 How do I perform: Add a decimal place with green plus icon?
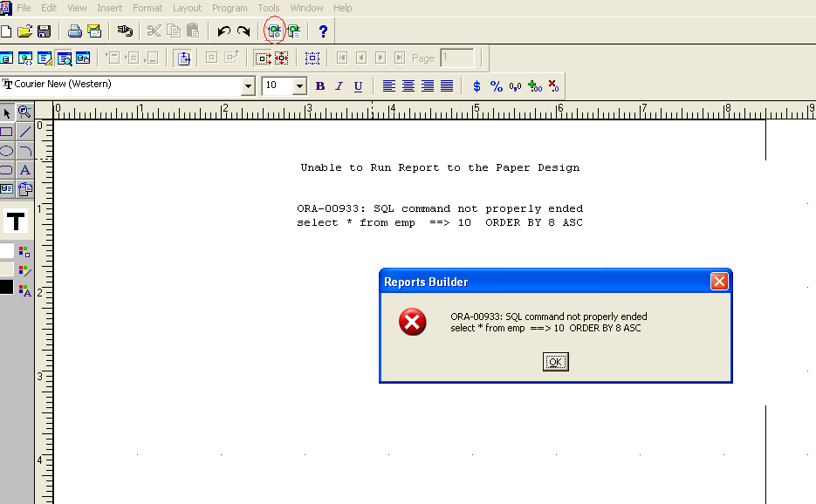point(534,86)
